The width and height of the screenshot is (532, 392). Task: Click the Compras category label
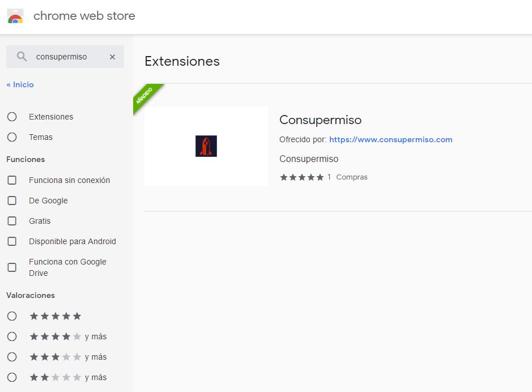point(351,177)
